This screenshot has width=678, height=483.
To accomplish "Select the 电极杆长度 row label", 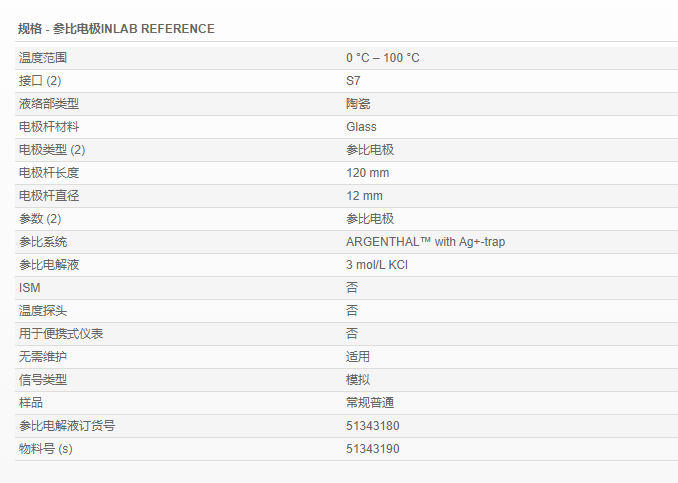I will [49, 173].
